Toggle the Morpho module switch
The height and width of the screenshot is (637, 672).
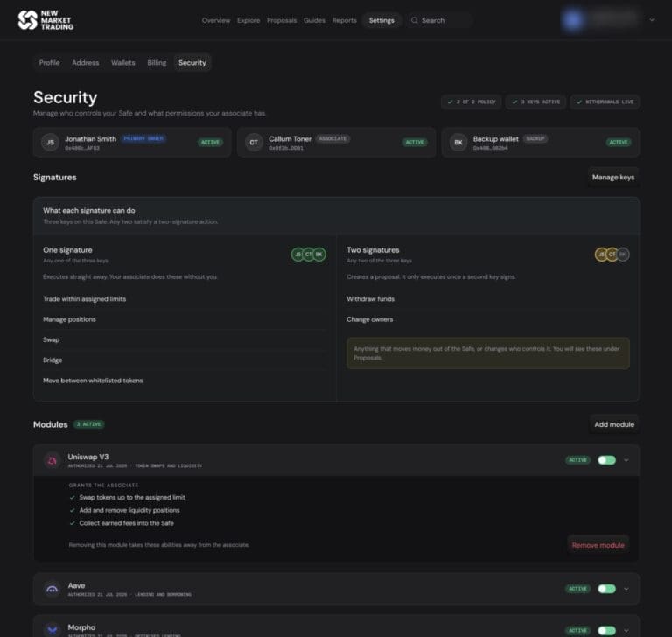[x=607, y=630]
